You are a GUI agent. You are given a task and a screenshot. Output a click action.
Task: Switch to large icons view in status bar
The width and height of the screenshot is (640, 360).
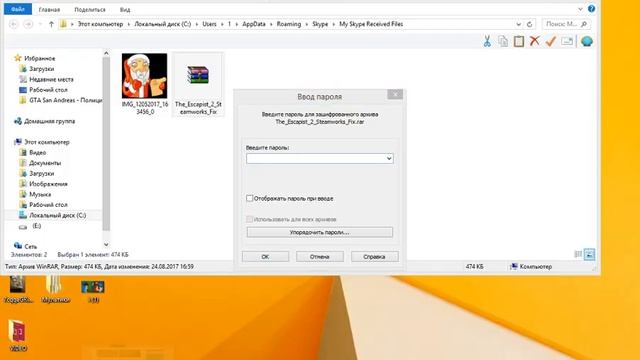589,254
